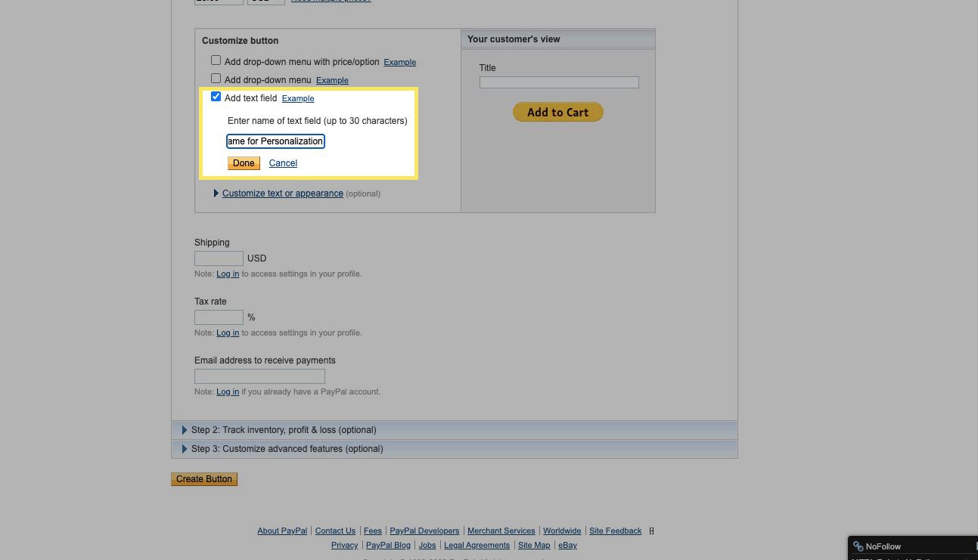978x560 pixels.
Task: Click the Title field in customer's view
Action: [x=559, y=82]
